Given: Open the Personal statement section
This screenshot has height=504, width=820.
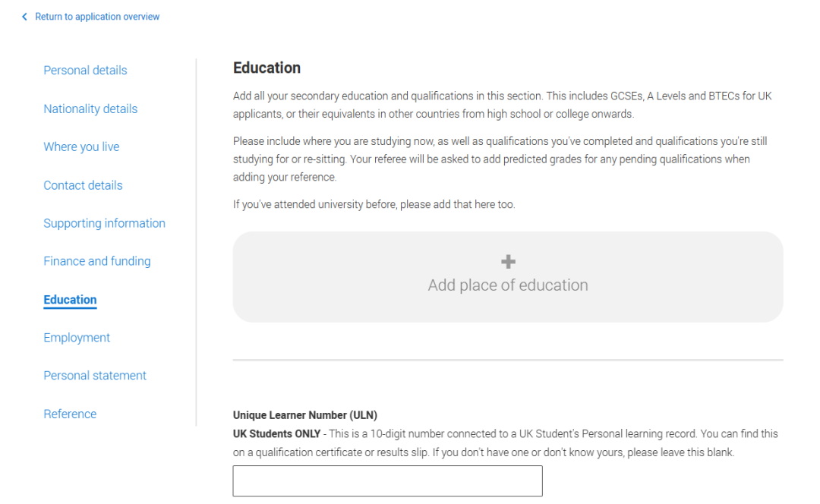Looking at the screenshot, I should tap(95, 376).
